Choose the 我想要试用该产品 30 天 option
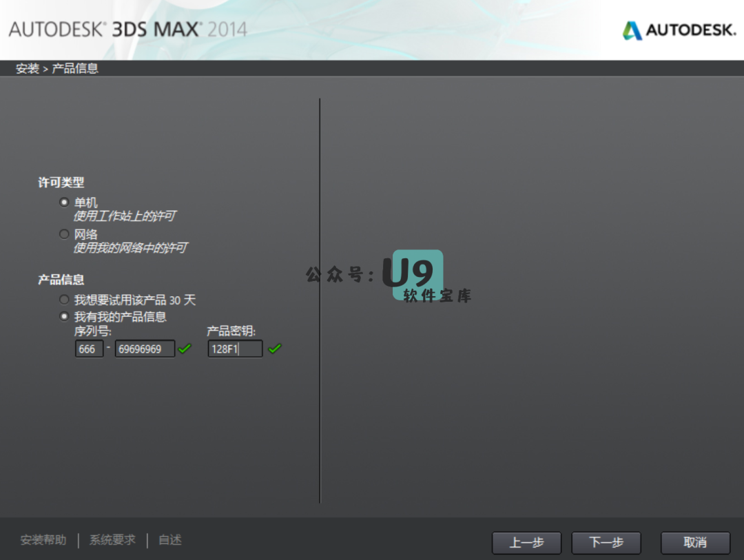 click(65, 300)
